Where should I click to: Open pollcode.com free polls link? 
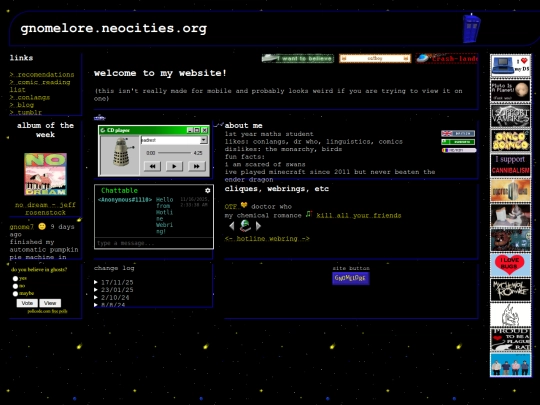[x=48, y=311]
